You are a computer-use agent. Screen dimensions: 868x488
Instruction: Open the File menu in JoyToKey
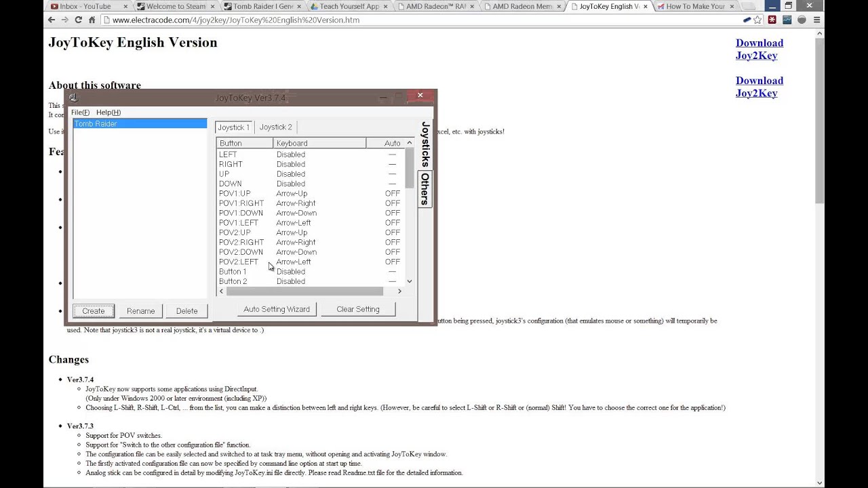[x=80, y=113]
